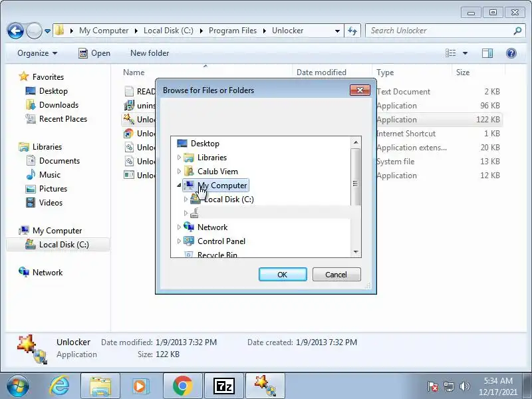Select Control Panel in the browse dialog
Screen dimensions: 532x399
pyautogui.click(x=221, y=241)
